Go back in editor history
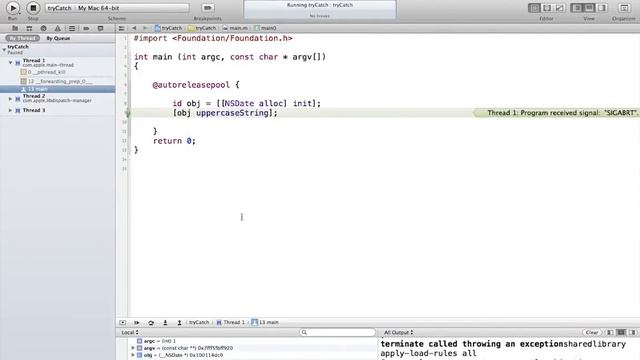 point(134,28)
